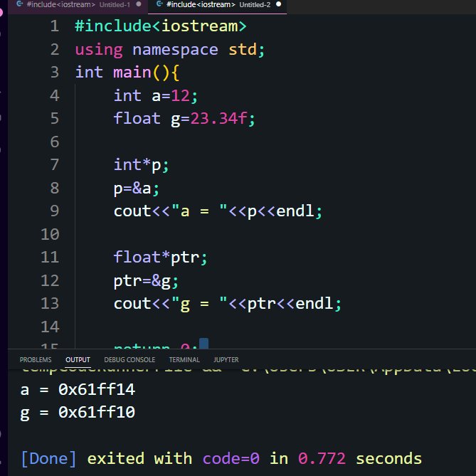The width and height of the screenshot is (476, 476).
Task: Switch to the Untitled-1 editor tab
Action: 78,4
